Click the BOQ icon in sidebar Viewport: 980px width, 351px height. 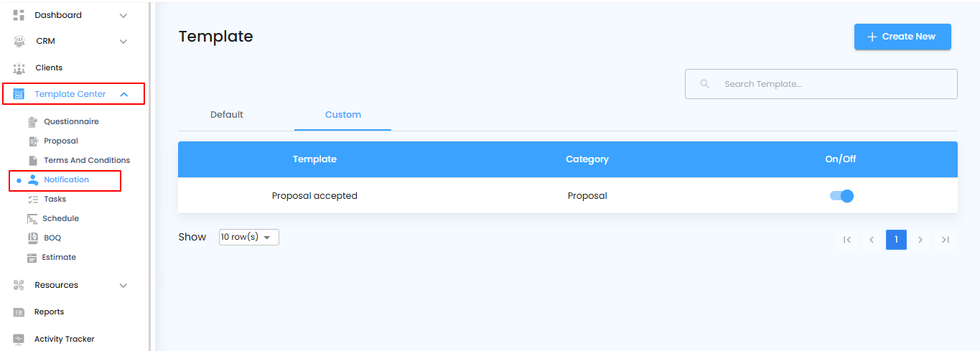click(32, 238)
